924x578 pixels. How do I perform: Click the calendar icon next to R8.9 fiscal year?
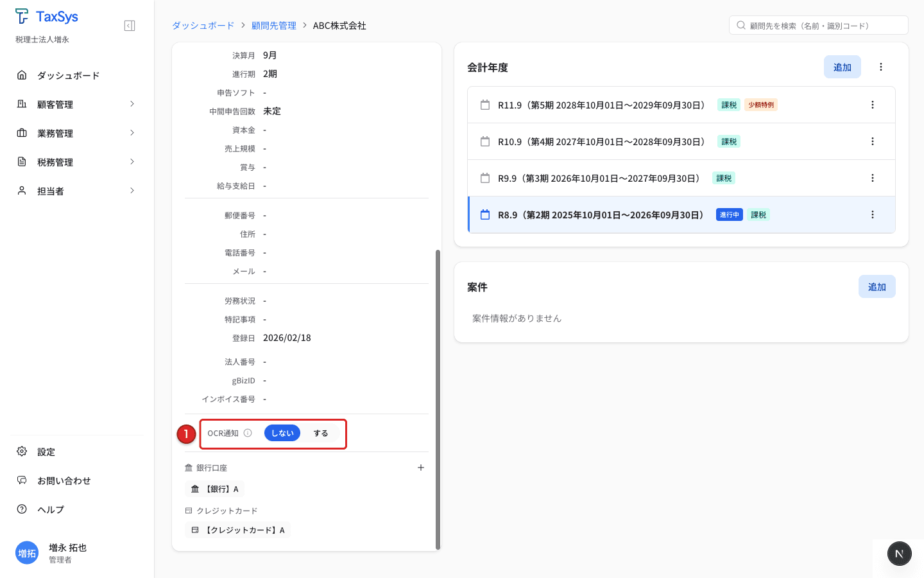[485, 215]
